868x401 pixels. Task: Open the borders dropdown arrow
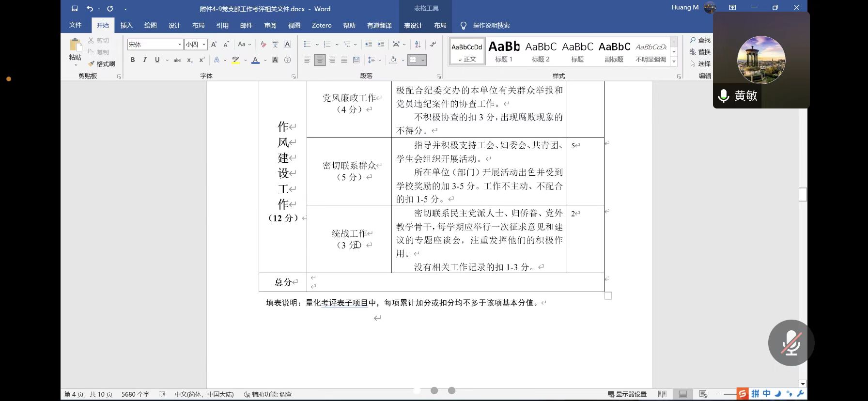(x=423, y=60)
